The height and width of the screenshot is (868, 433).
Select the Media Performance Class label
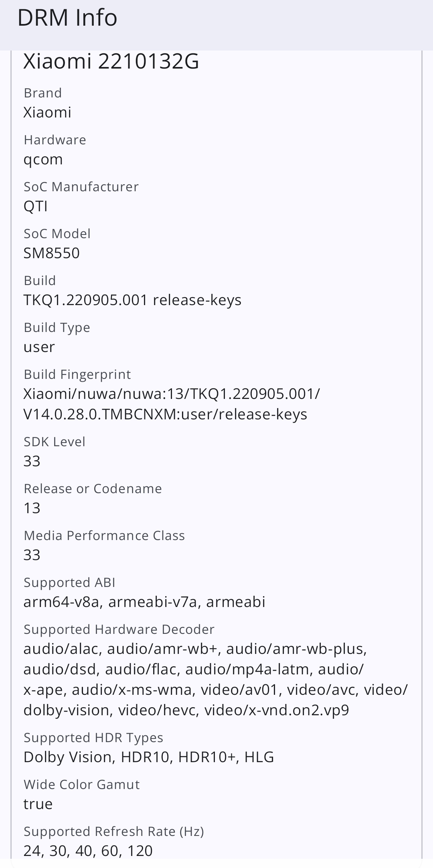[104, 536]
